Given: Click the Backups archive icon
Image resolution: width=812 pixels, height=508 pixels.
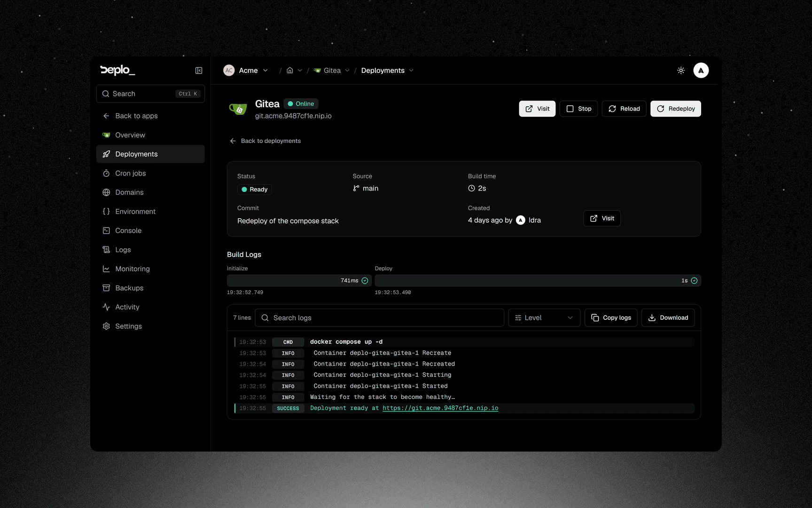Looking at the screenshot, I should click(106, 288).
